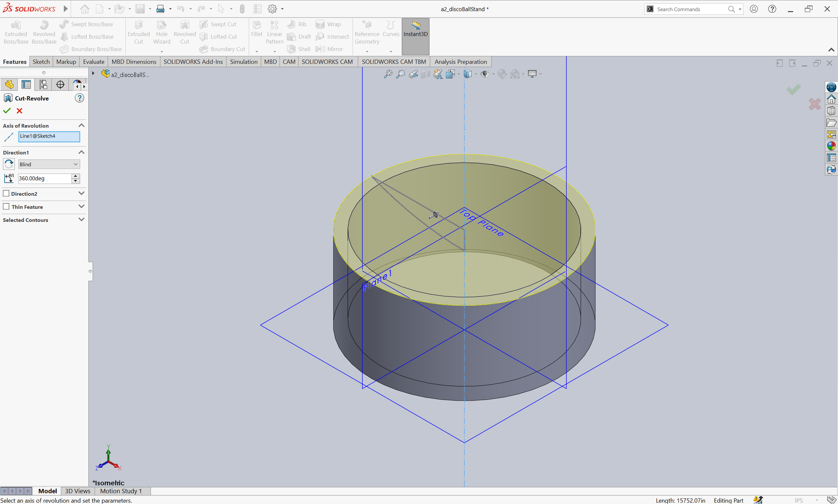Open Design Library in task pane
Screen dimensions: 838x504
(831, 111)
